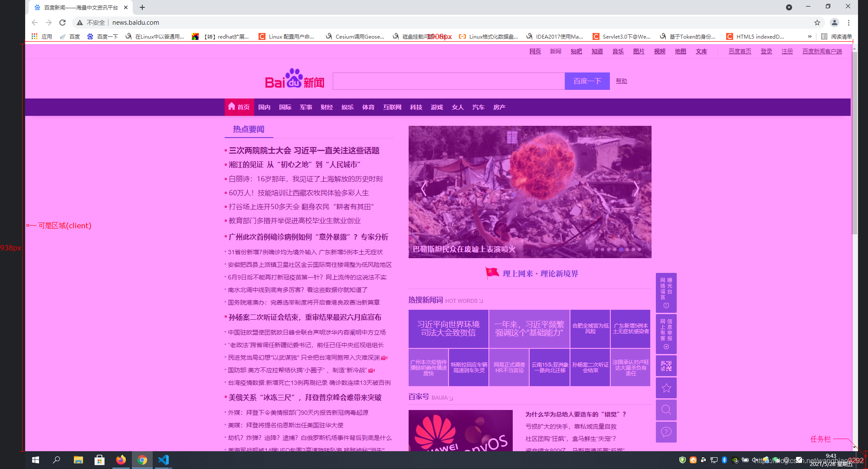Screen dimensions: 868x469
Task: Open Firefox from the taskbar
Action: point(121,460)
